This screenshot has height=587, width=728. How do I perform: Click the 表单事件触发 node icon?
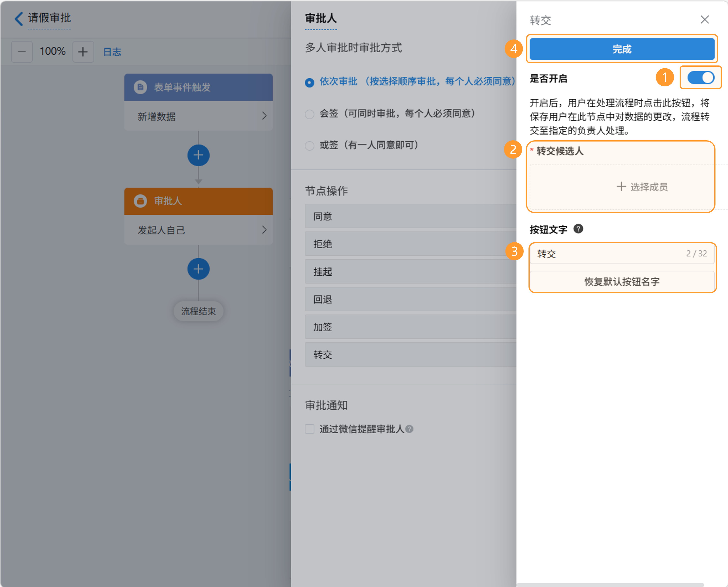[x=140, y=87]
